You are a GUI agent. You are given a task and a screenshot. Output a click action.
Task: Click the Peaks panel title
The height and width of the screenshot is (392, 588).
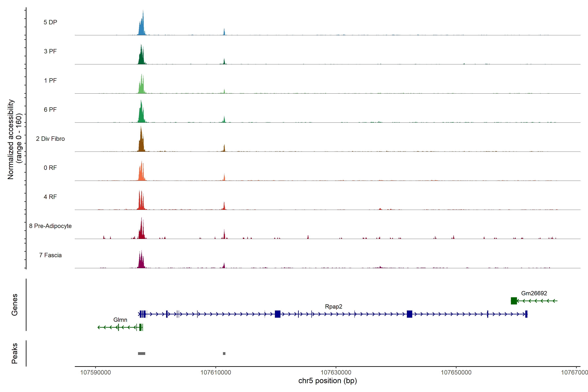coord(15,353)
